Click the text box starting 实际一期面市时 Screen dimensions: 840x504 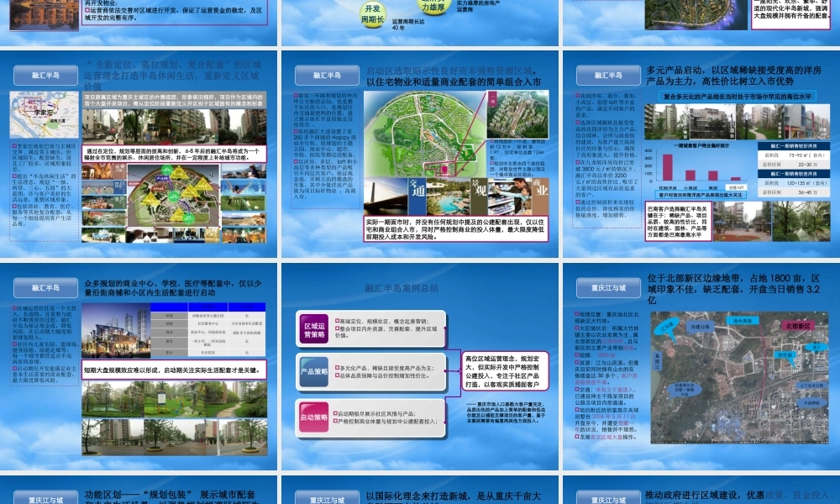456,228
